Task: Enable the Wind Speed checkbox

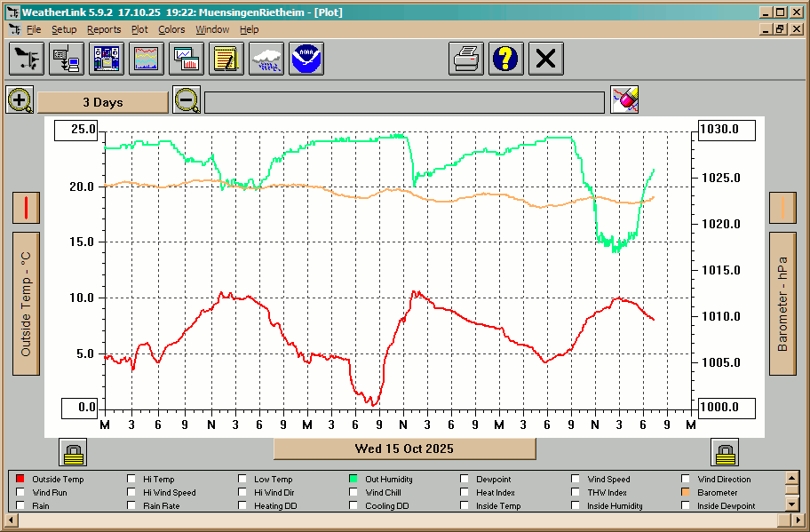Action: (576, 480)
